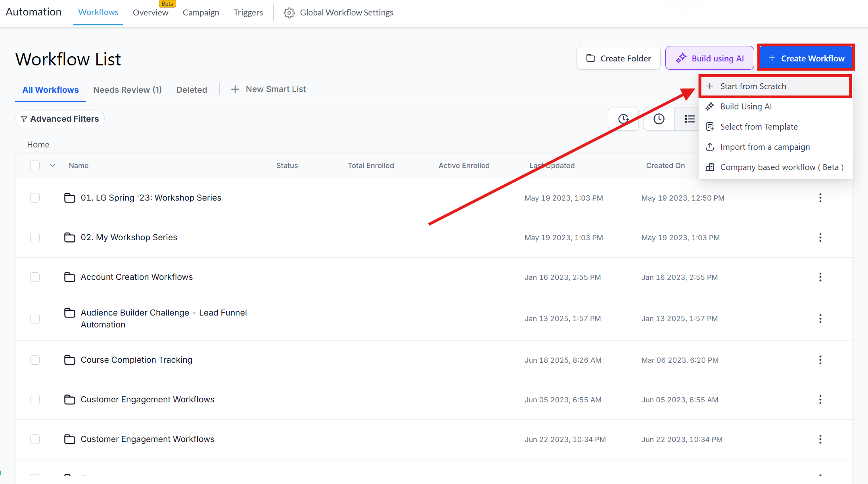This screenshot has width=868, height=484.
Task: Switch to the Needs Review (1) tab
Action: coord(127,90)
